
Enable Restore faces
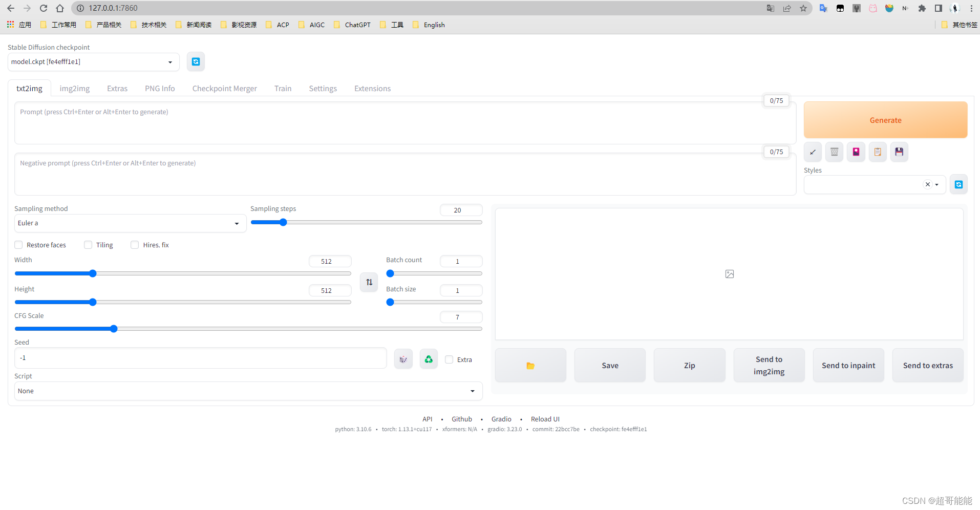pos(18,245)
